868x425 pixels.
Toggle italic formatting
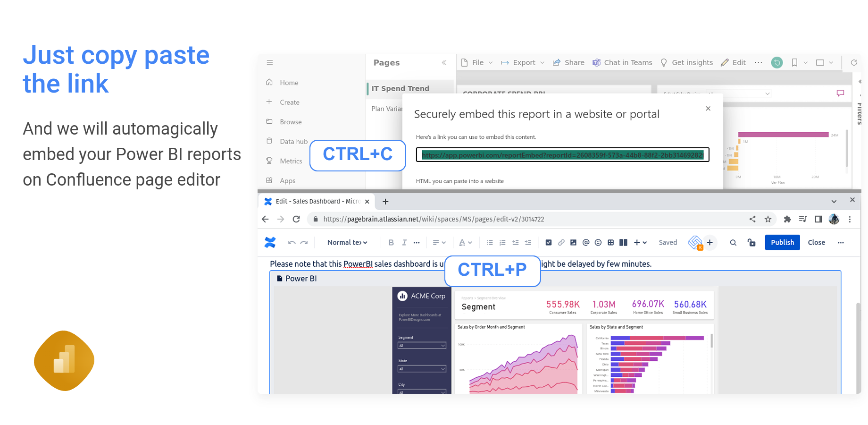[x=404, y=242]
